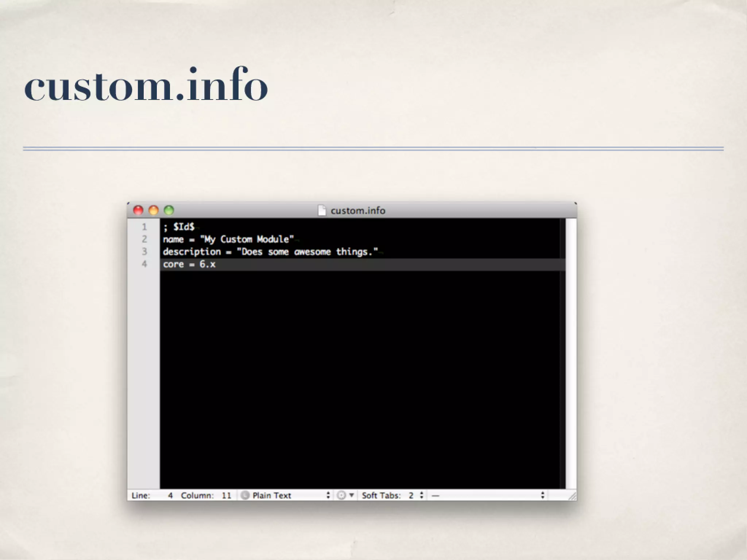The height and width of the screenshot is (560, 747).
Task: Click the Line number field in status bar
Action: tap(170, 495)
